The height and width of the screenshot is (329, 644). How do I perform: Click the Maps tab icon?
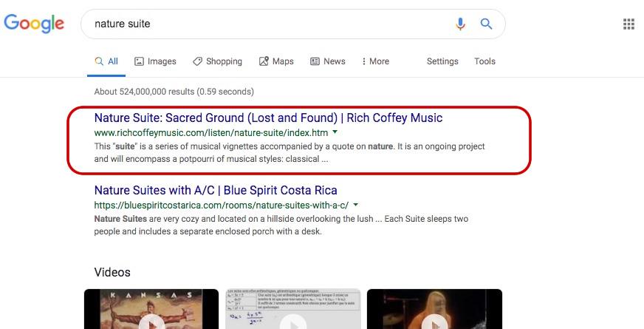264,61
